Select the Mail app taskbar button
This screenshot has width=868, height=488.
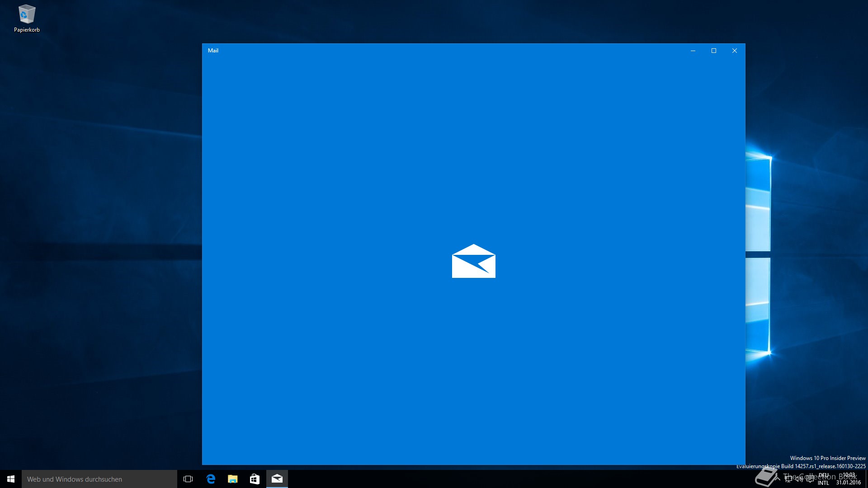277,479
